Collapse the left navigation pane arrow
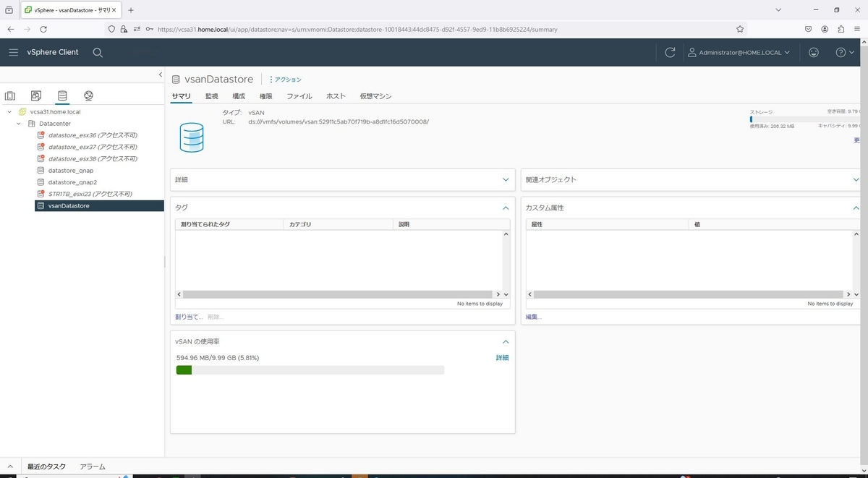The height and width of the screenshot is (478, 868). pyautogui.click(x=161, y=74)
